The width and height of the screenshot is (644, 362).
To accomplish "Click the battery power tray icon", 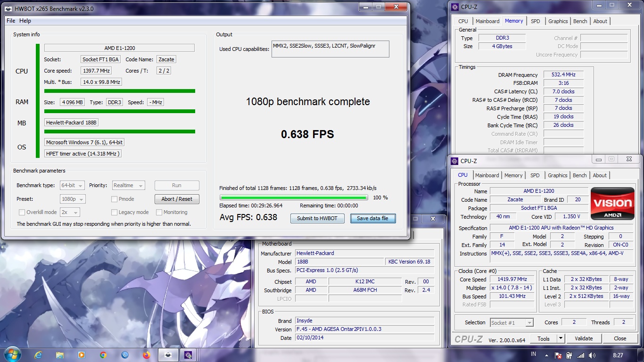I will [x=569, y=355].
